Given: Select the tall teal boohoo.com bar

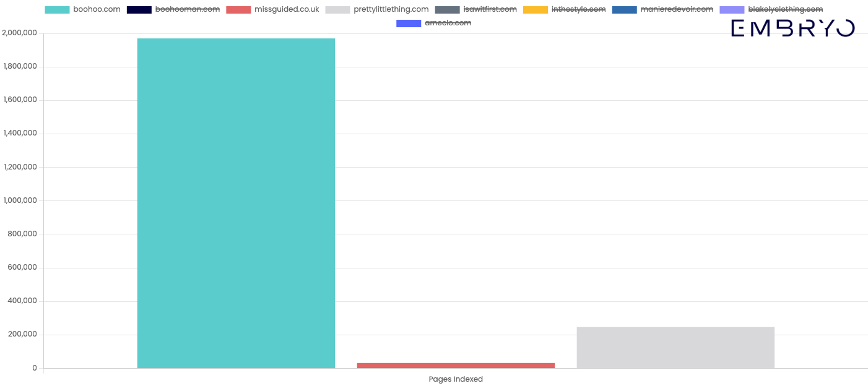Looking at the screenshot, I should pyautogui.click(x=236, y=204).
